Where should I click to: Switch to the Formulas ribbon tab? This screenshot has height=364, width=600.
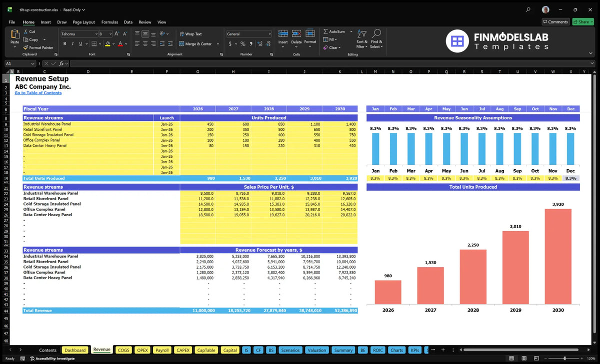pos(109,22)
